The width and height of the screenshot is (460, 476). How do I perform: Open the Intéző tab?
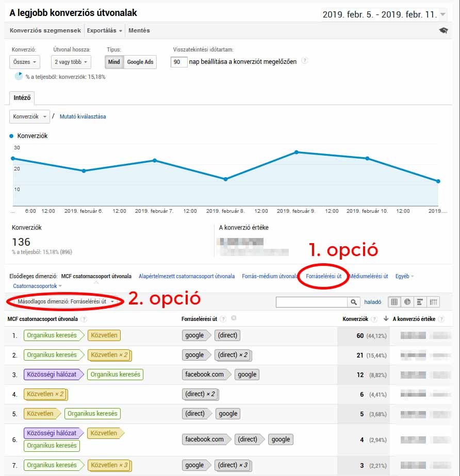[22, 97]
